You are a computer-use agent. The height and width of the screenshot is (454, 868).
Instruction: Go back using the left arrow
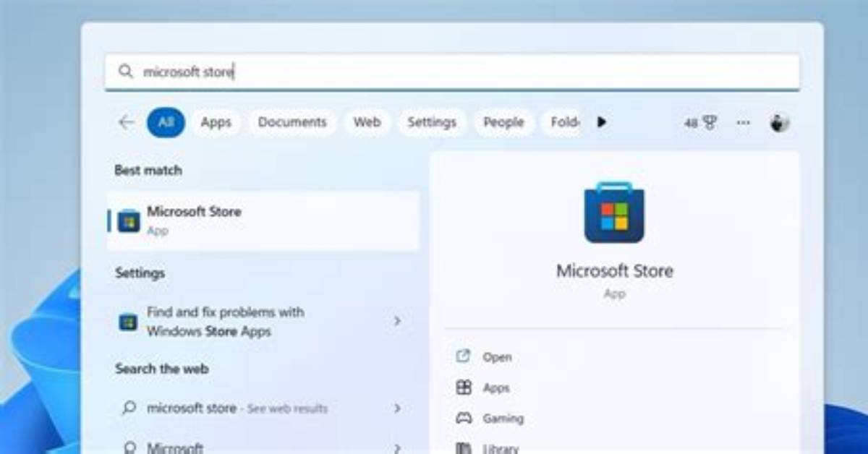click(126, 122)
